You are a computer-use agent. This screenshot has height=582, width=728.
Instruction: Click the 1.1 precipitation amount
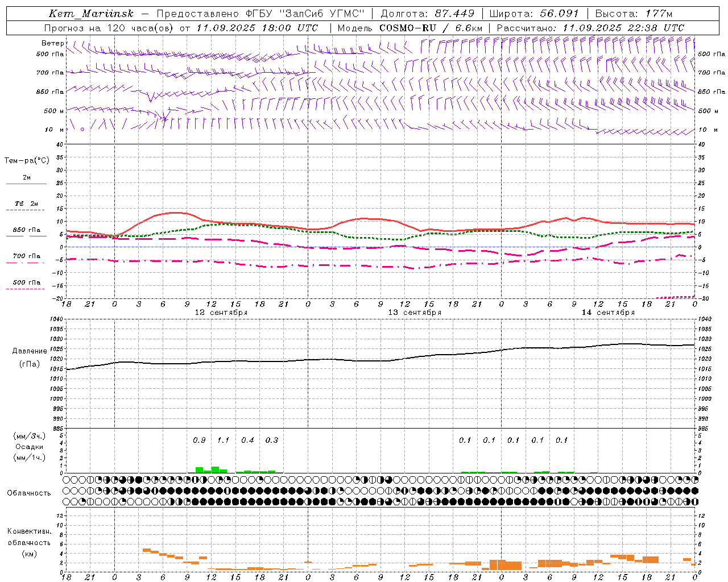pyautogui.click(x=223, y=440)
